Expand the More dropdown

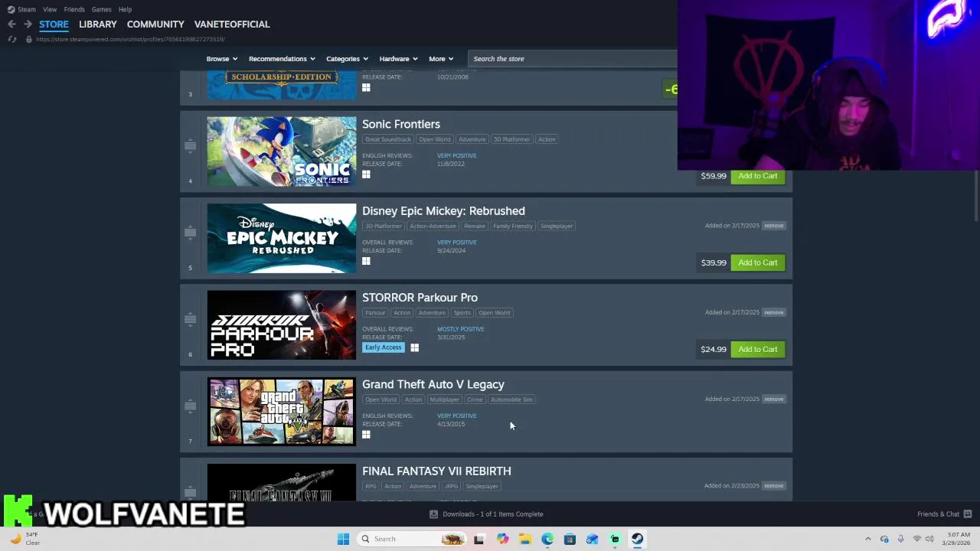pos(441,59)
